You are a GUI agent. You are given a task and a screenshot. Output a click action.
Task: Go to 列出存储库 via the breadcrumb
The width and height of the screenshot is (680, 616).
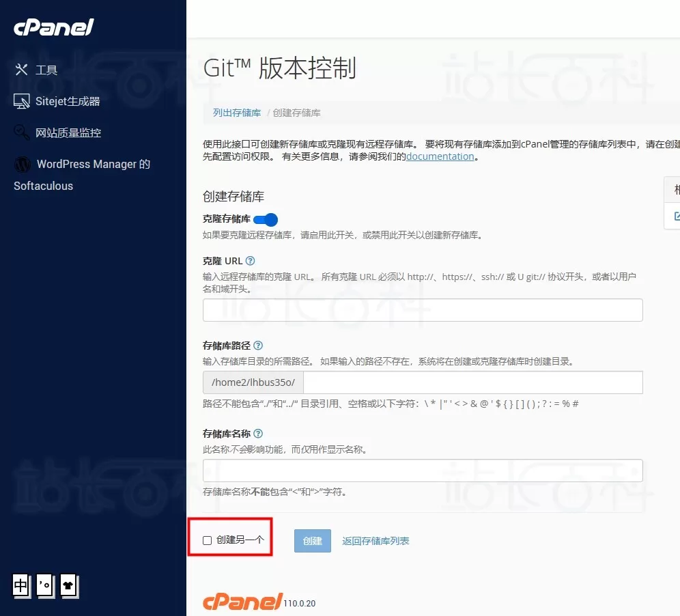point(236,112)
